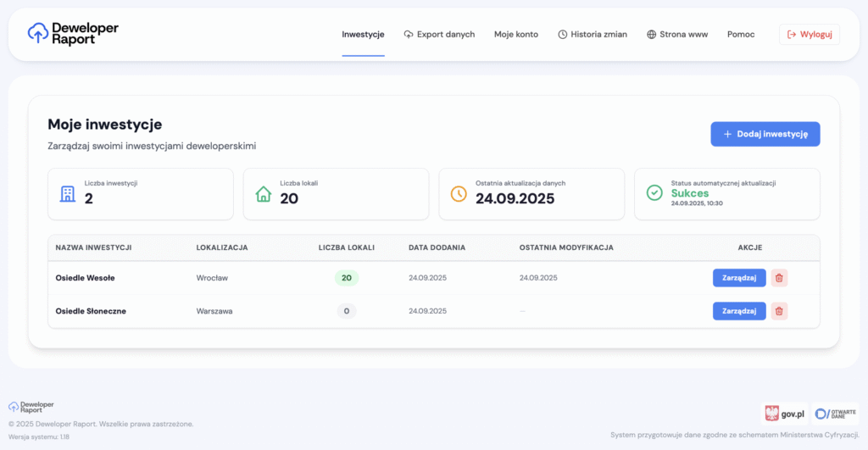Open Strona www from navigation

(677, 35)
